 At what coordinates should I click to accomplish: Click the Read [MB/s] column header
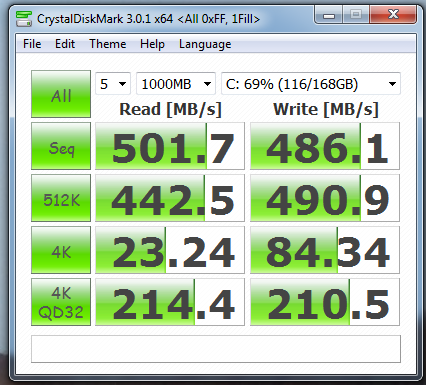[x=170, y=109]
